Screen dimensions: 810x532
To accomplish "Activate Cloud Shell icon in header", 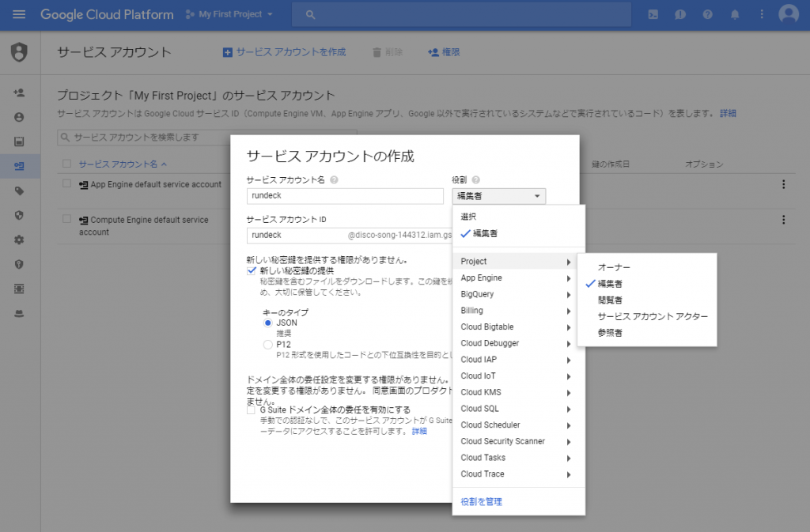I will [653, 14].
